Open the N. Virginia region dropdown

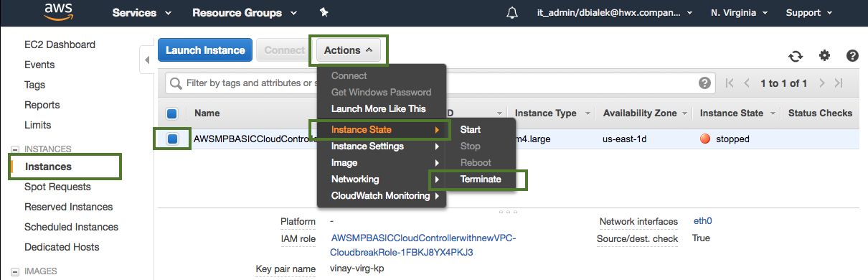pyautogui.click(x=740, y=13)
